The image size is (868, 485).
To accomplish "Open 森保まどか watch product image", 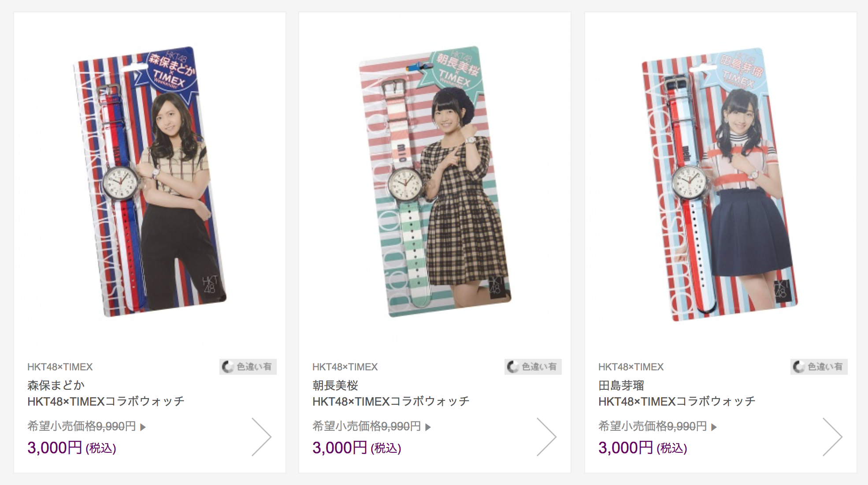I will click(149, 182).
